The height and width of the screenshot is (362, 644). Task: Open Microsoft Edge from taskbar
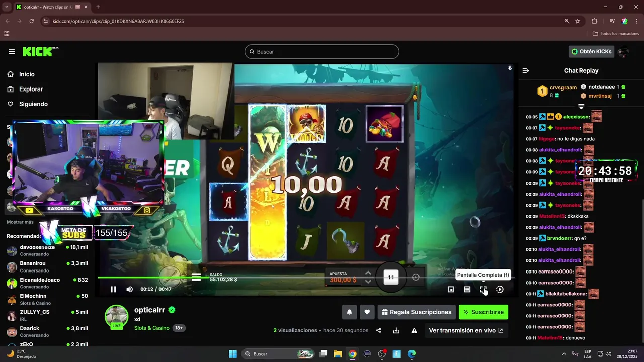point(411,354)
